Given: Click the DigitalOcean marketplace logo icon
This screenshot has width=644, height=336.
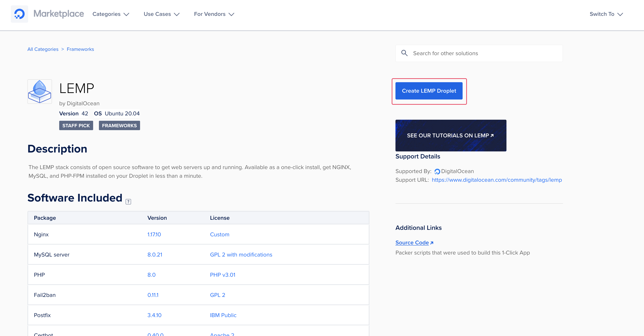Looking at the screenshot, I should [19, 14].
